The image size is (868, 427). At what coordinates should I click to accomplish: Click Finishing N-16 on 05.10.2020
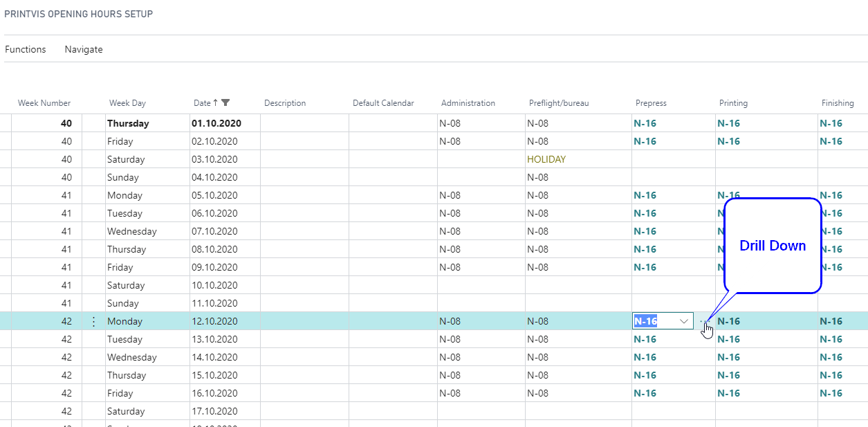(831, 195)
